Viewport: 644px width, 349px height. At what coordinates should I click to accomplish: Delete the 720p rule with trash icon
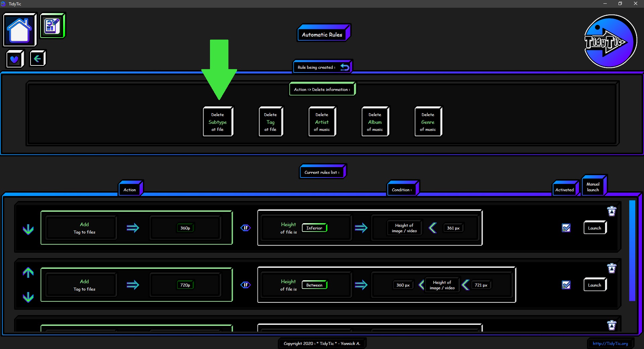pyautogui.click(x=611, y=268)
